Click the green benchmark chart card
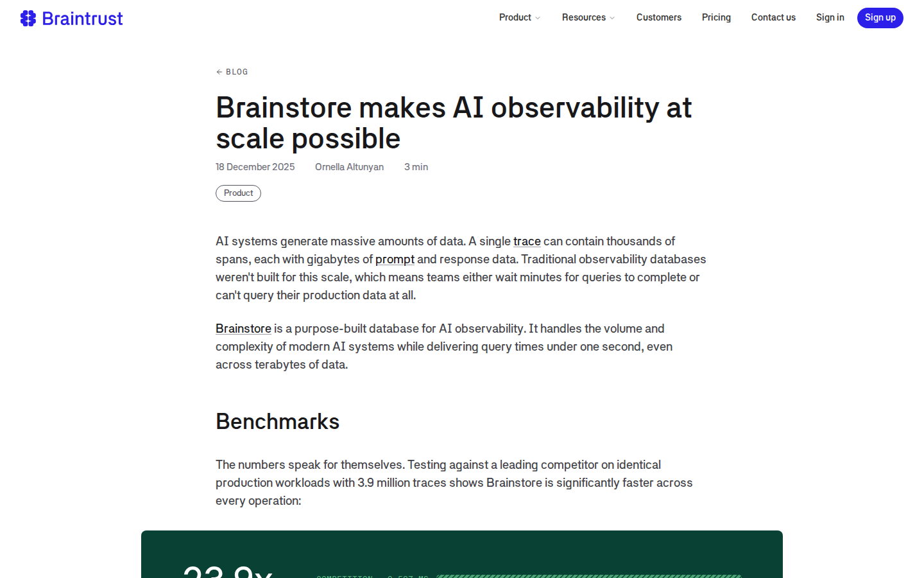Viewport: 924px width, 578px height. point(462,554)
